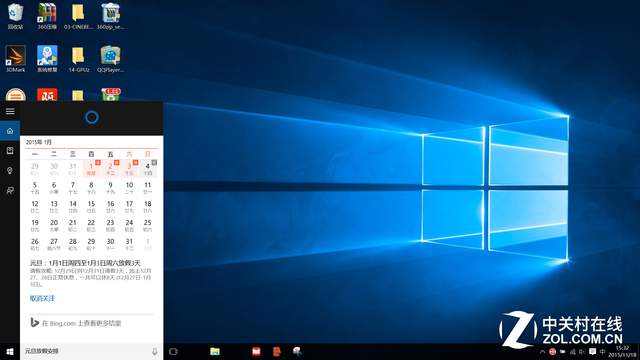
Task: Select January 2 on the calendar
Action: [x=110, y=169]
